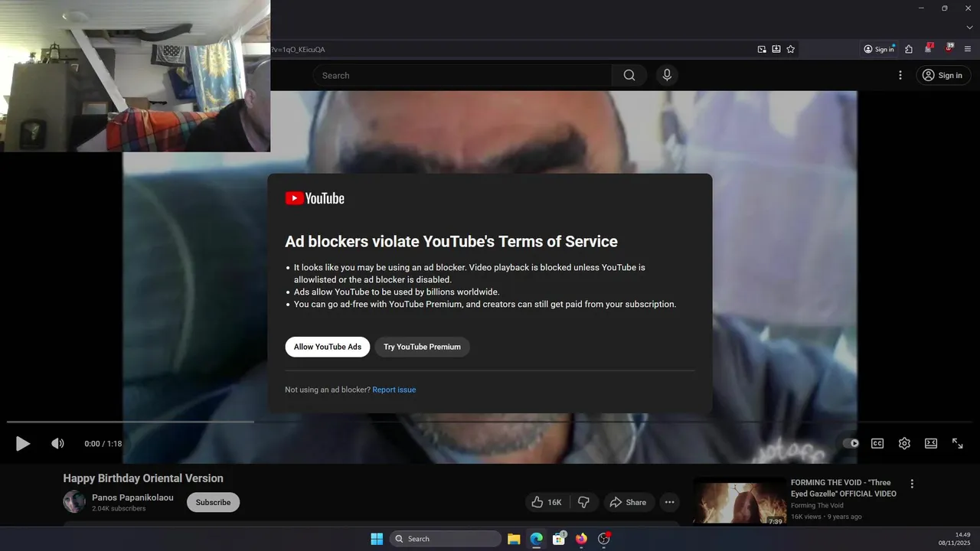Open the browser hamburger menu
This screenshot has width=980, height=551.
click(x=968, y=49)
